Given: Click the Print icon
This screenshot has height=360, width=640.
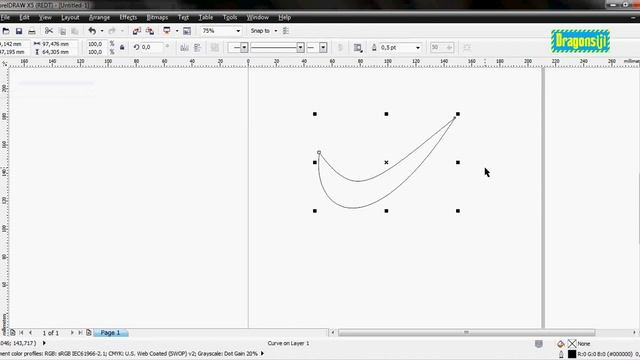Looking at the screenshot, I should 32,31.
